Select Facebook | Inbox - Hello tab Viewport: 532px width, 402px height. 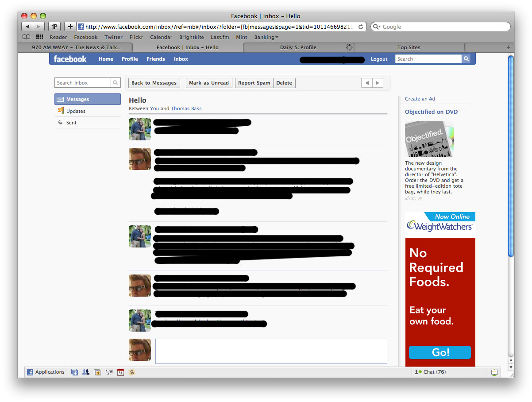point(188,47)
